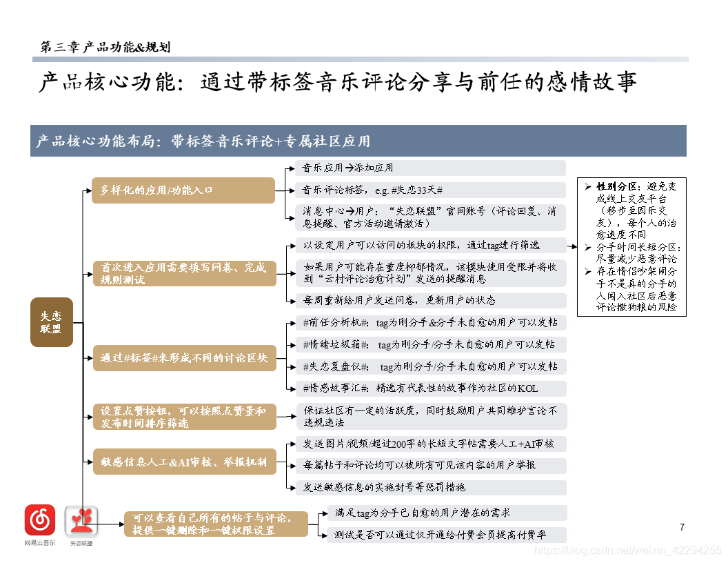Select the 多样化的应用/功能入口 node
728x563 pixels.
[183, 190]
